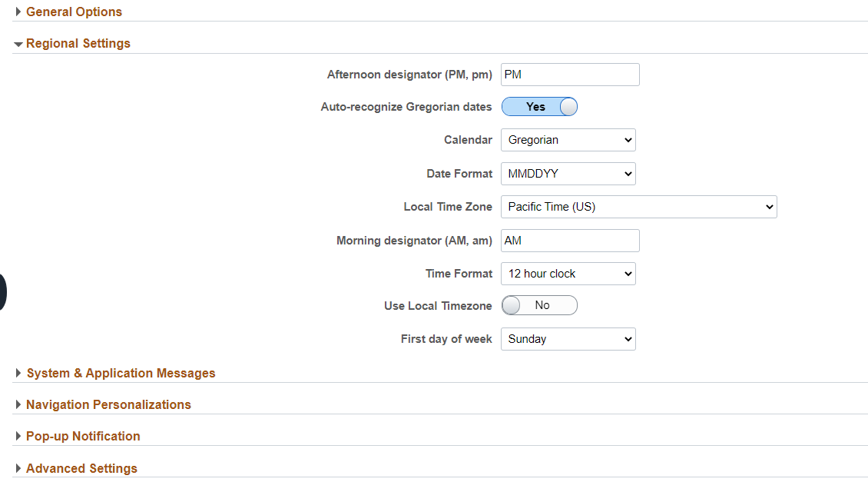Viewport: 868px width, 502px height.
Task: Click the Morning designator input field
Action: (570, 241)
